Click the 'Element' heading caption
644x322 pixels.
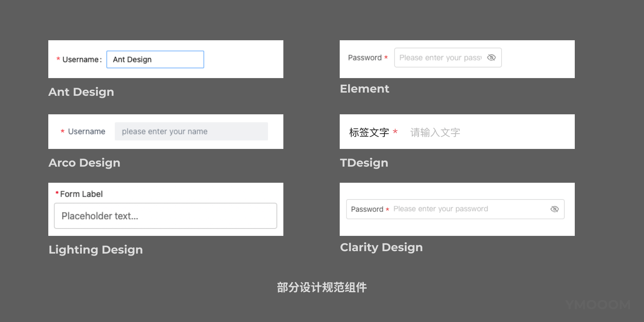click(365, 89)
